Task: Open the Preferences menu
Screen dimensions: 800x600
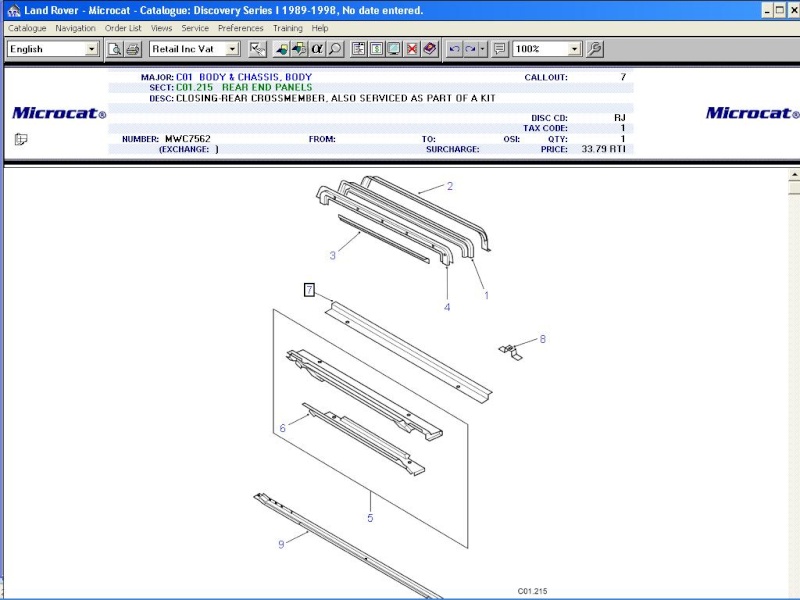Action: (240, 28)
